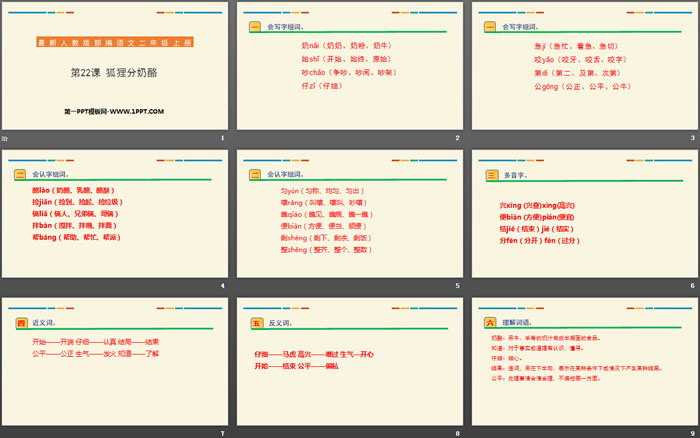
Task: Click the '四' badge beside 近义词
Action: click(21, 323)
